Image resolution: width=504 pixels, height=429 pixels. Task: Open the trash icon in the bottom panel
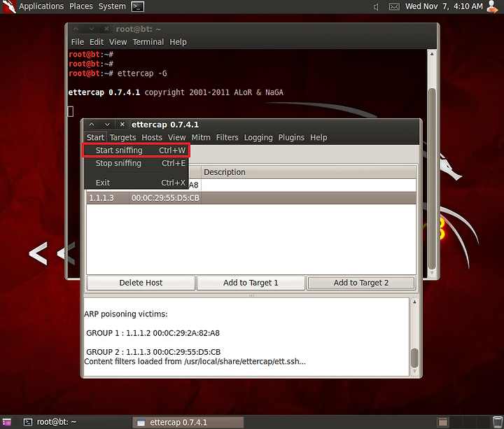pyautogui.click(x=497, y=422)
